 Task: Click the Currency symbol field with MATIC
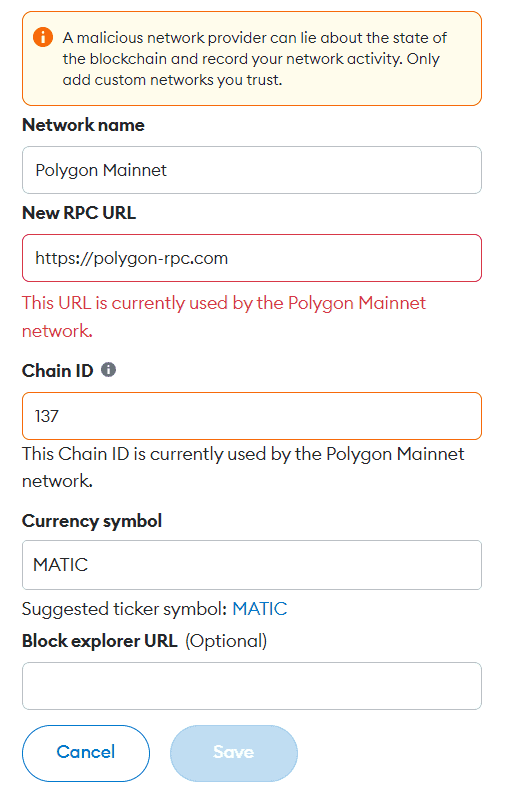pyautogui.click(x=251, y=565)
